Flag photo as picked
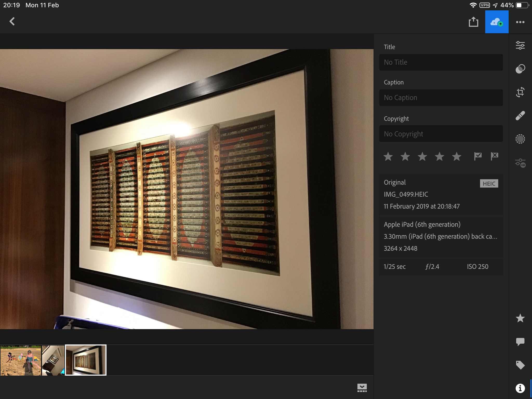The height and width of the screenshot is (399, 532). coord(478,156)
